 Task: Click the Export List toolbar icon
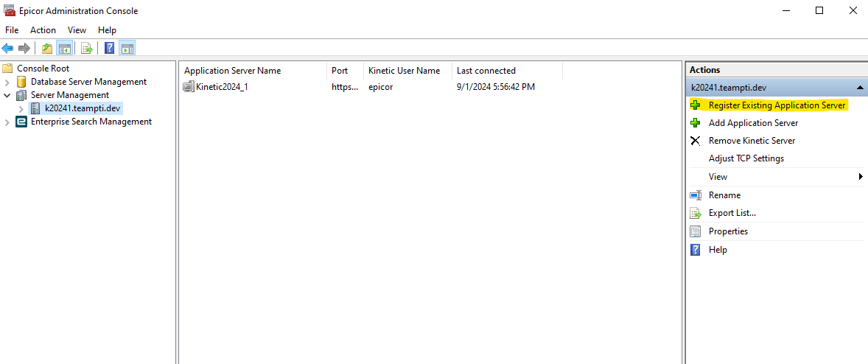[87, 49]
